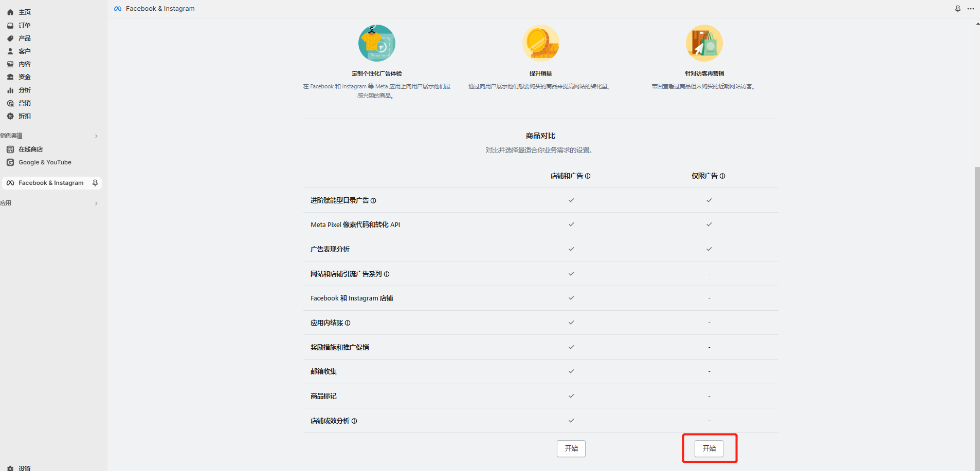Click 开始 button under 店铺和广告 column
This screenshot has height=471, width=980.
tap(571, 448)
